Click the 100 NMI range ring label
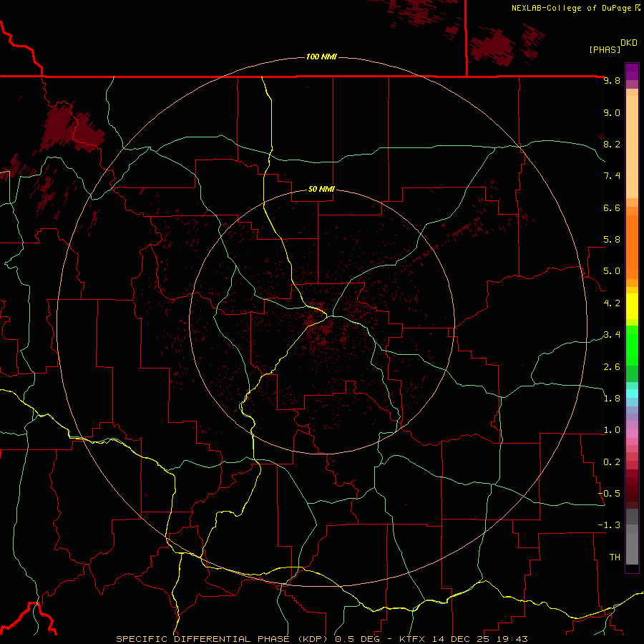644x644 pixels. pos(321,57)
